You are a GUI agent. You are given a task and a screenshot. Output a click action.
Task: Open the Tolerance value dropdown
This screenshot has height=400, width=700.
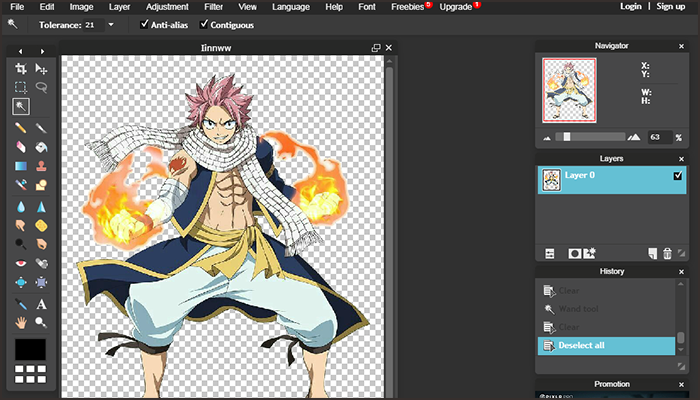110,24
